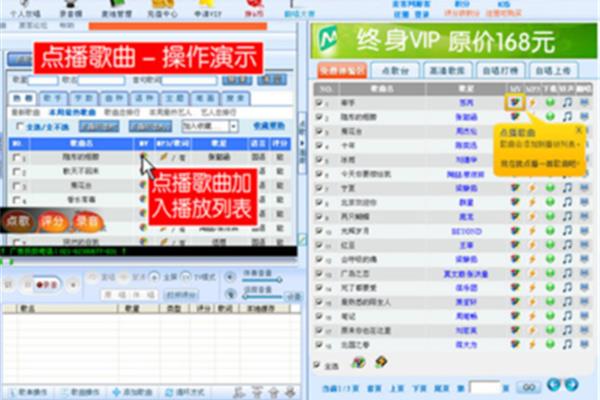The height and width of the screenshot is (400, 600).
Task: Click the music note icon for row 2
Action: 567,116
